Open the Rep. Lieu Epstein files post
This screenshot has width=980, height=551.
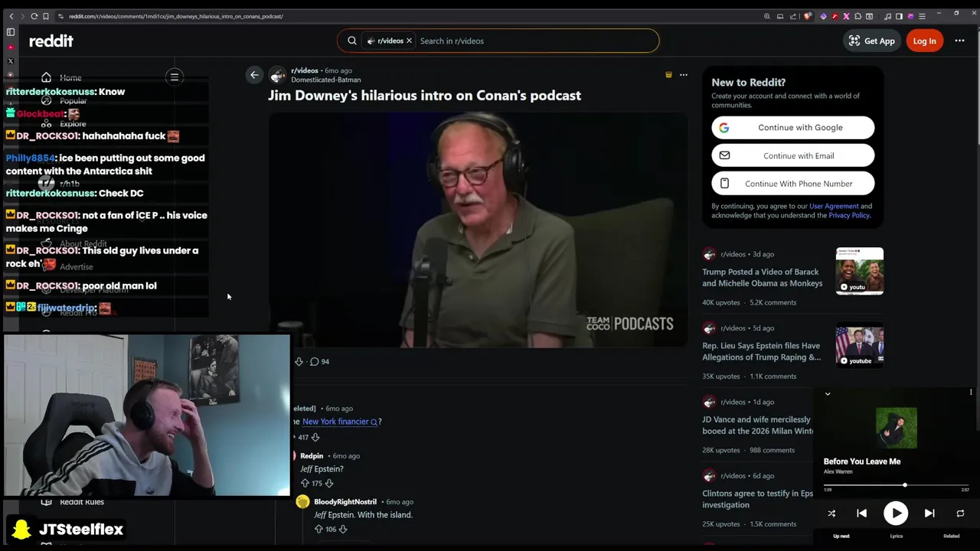761,351
